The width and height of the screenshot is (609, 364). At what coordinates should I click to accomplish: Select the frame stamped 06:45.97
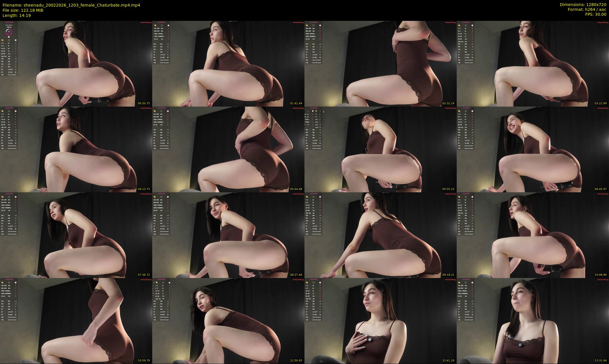pyautogui.click(x=533, y=149)
